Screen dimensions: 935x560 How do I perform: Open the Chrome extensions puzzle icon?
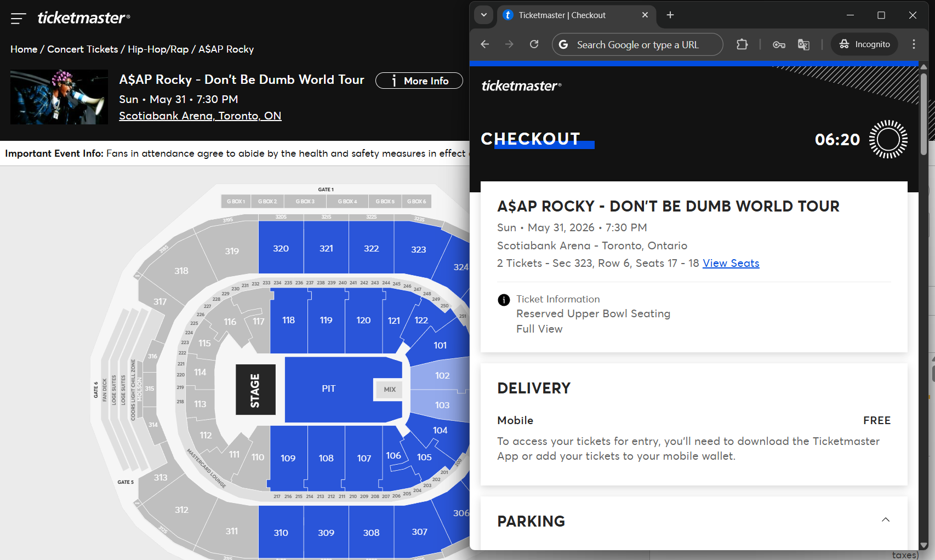(x=742, y=44)
